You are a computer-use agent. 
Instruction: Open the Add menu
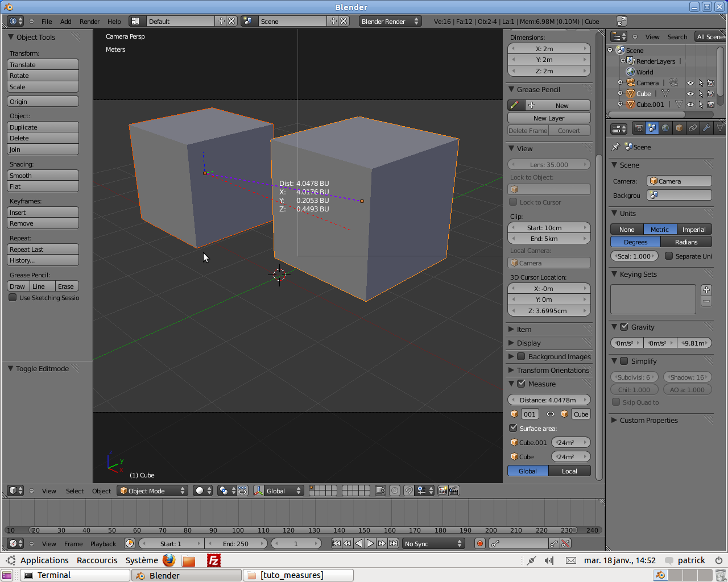tap(65, 21)
